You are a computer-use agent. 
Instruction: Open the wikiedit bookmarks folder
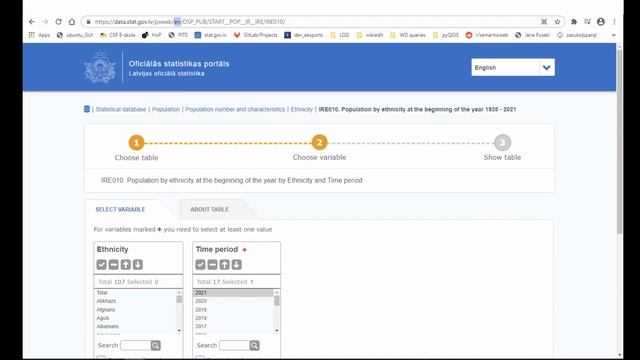(370, 35)
